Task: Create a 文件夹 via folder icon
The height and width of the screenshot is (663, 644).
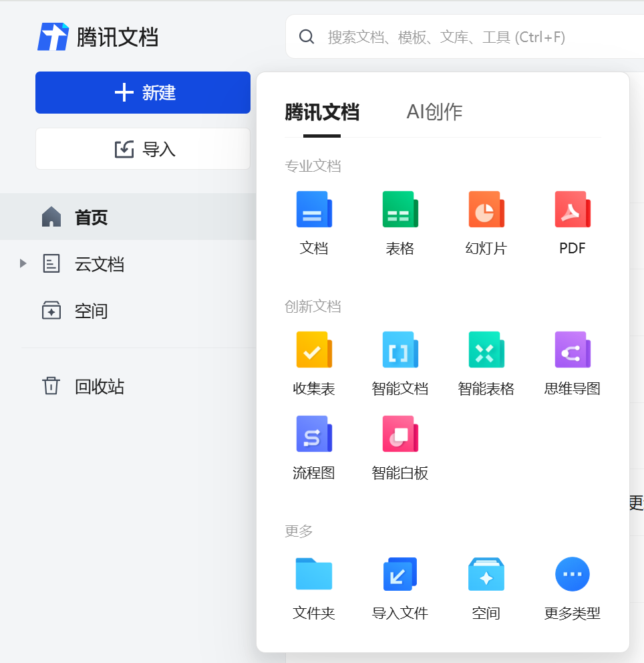Action: (314, 574)
